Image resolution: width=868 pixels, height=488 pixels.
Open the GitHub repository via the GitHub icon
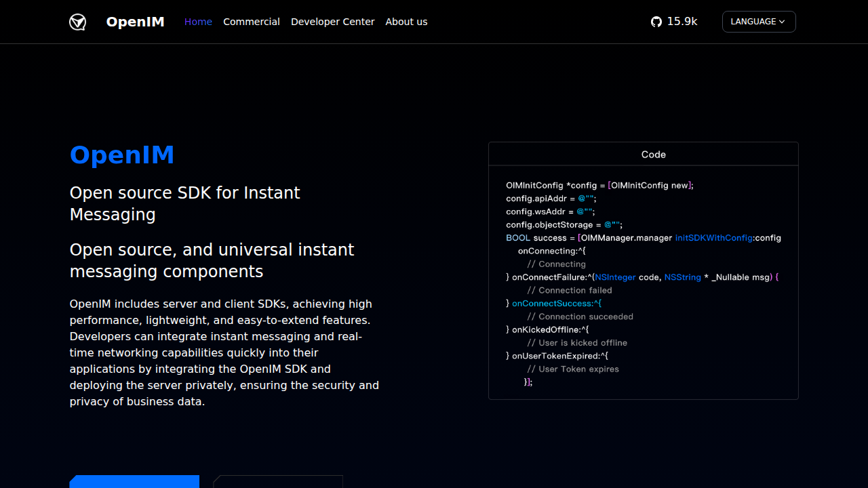656,22
